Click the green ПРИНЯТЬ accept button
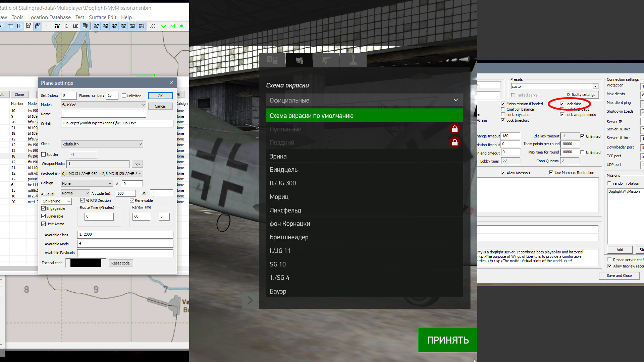The image size is (644, 362). (x=447, y=340)
